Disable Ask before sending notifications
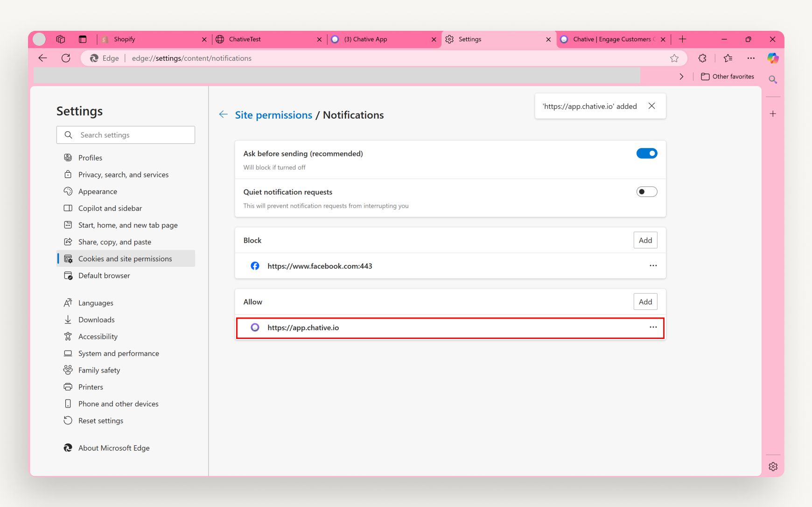This screenshot has height=507, width=812. click(647, 153)
